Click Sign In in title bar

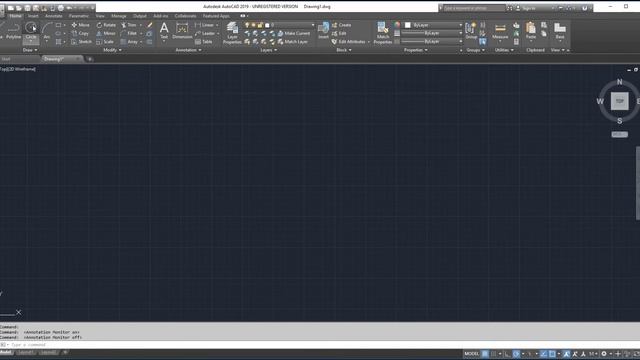(x=525, y=8)
